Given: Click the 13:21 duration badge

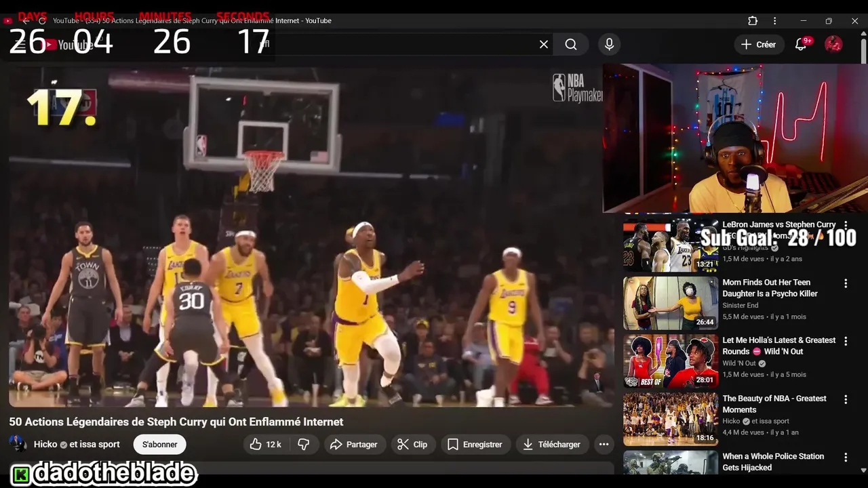Looking at the screenshot, I should [x=705, y=264].
